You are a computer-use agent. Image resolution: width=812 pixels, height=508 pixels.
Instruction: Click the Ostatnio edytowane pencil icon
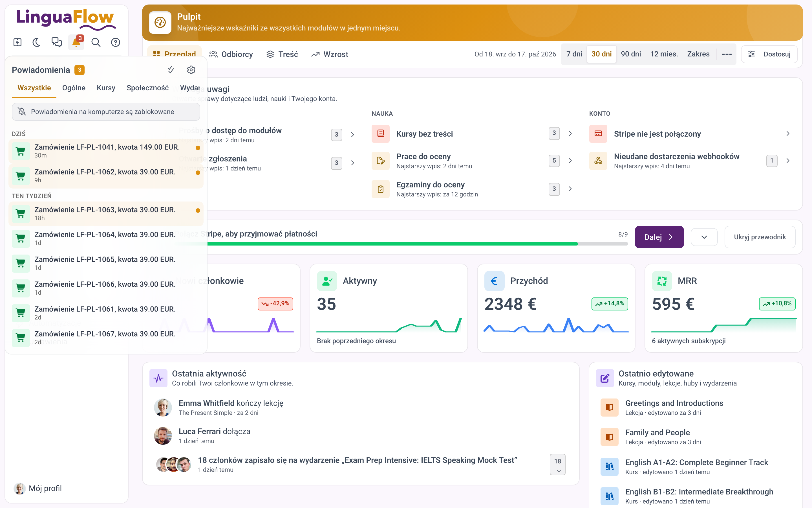click(605, 378)
